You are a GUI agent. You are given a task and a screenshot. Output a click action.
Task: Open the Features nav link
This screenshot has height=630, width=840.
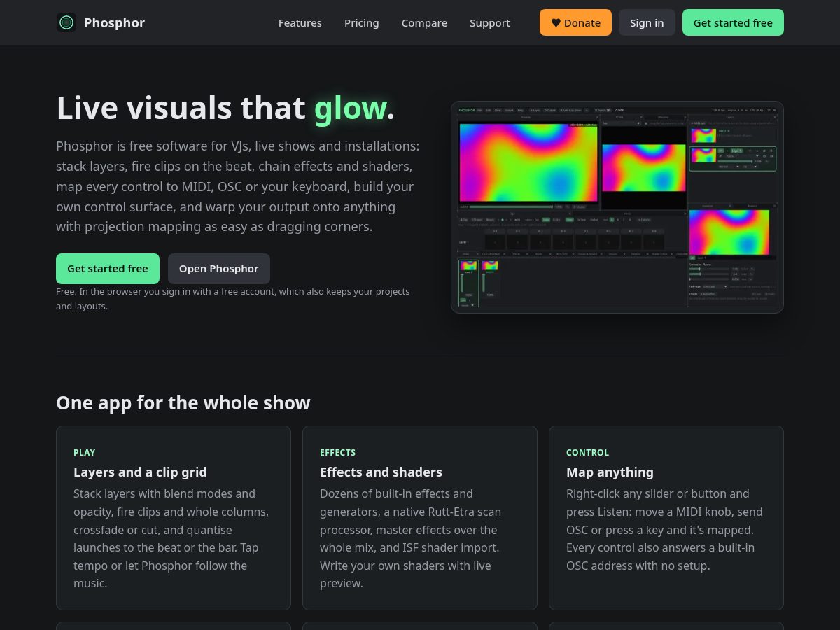300,22
